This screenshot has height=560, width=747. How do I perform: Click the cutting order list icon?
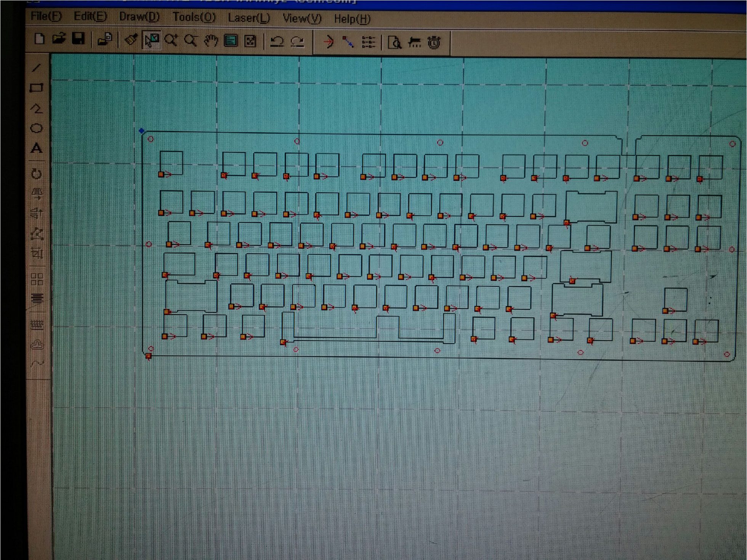coord(369,42)
